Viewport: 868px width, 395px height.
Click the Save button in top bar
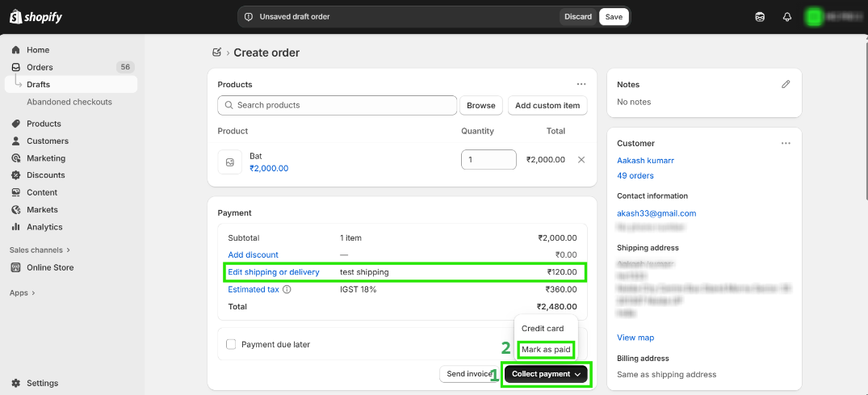click(x=614, y=17)
